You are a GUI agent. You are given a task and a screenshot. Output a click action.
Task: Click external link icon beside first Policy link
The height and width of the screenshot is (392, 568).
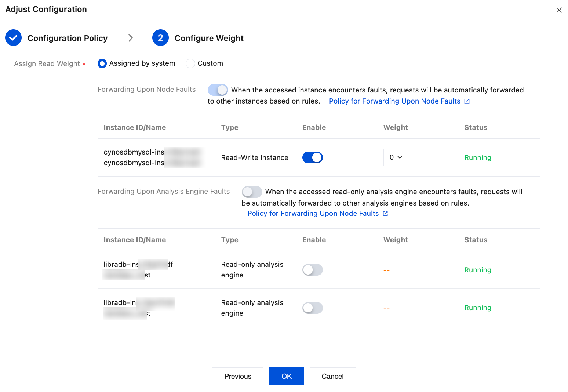[467, 101]
